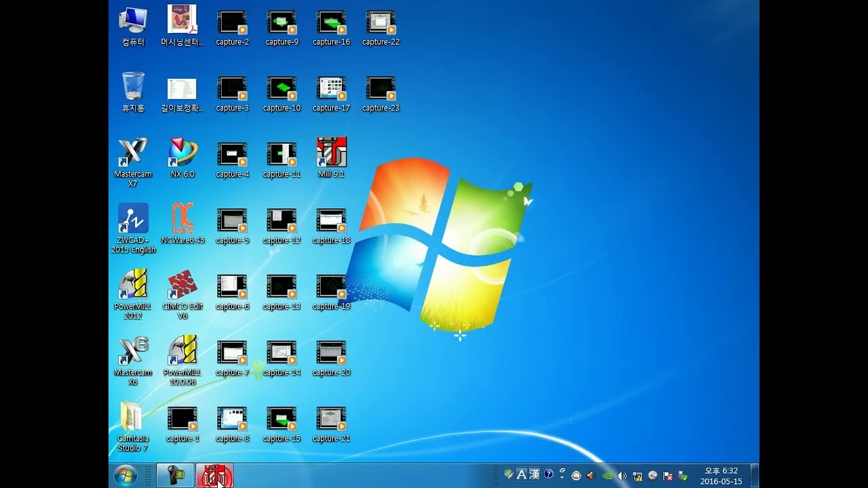The height and width of the screenshot is (488, 868).
Task: Switch to the Mill taskbar button
Action: point(215,476)
